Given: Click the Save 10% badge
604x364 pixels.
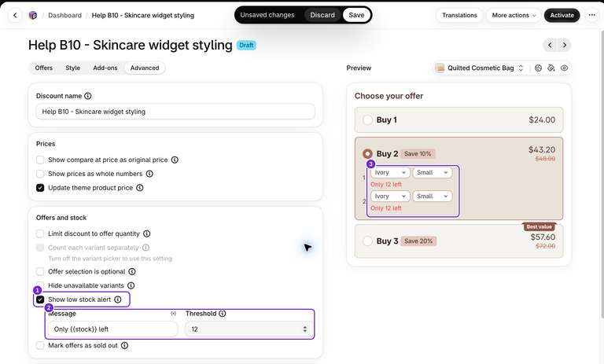Looking at the screenshot, I should point(418,153).
